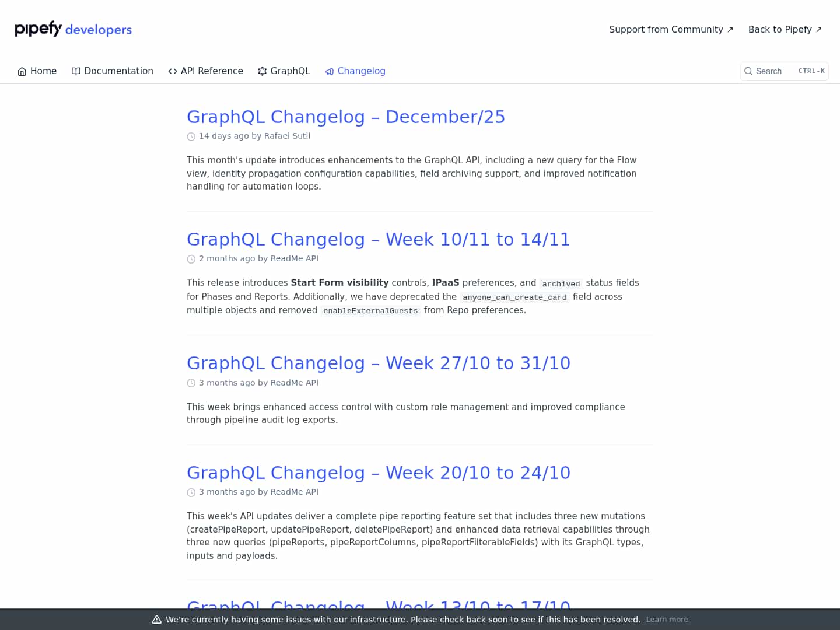This screenshot has height=630, width=840.
Task: Click the megaphone icon beside Changelog
Action: [329, 71]
